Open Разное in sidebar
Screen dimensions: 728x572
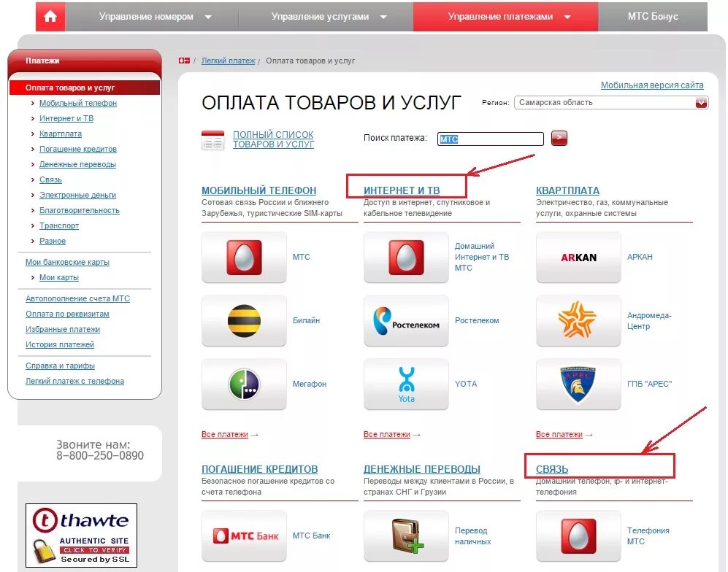coord(53,241)
